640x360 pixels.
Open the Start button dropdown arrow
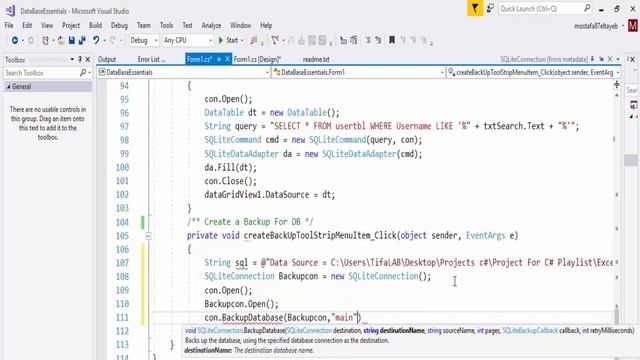242,40
